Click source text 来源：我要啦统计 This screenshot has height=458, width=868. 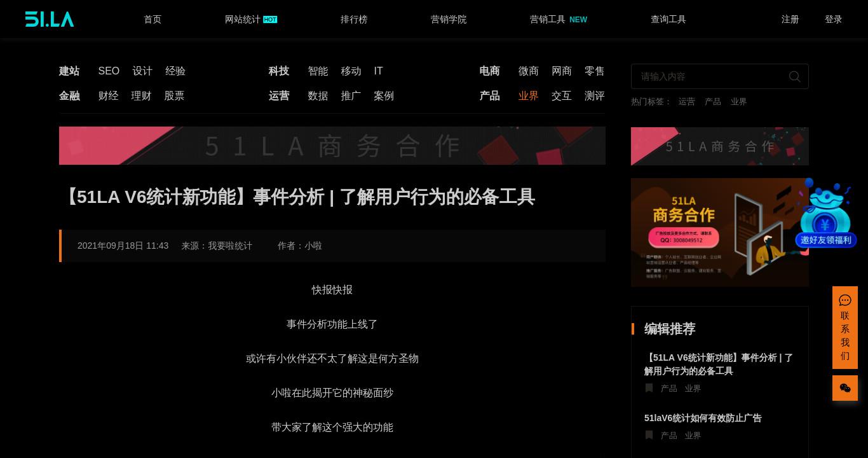[x=217, y=246]
